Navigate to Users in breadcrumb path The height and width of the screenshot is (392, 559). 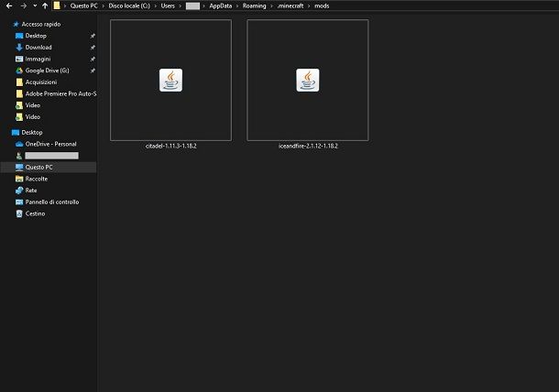click(x=168, y=6)
